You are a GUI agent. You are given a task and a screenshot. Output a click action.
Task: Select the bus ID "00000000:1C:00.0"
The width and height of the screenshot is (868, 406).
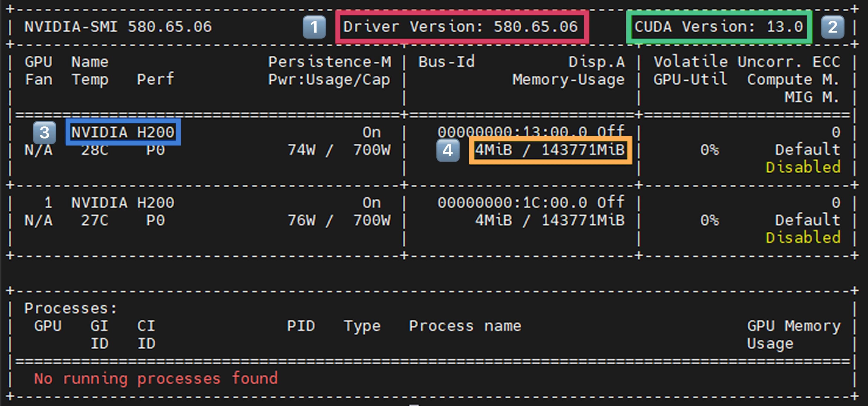pos(512,203)
